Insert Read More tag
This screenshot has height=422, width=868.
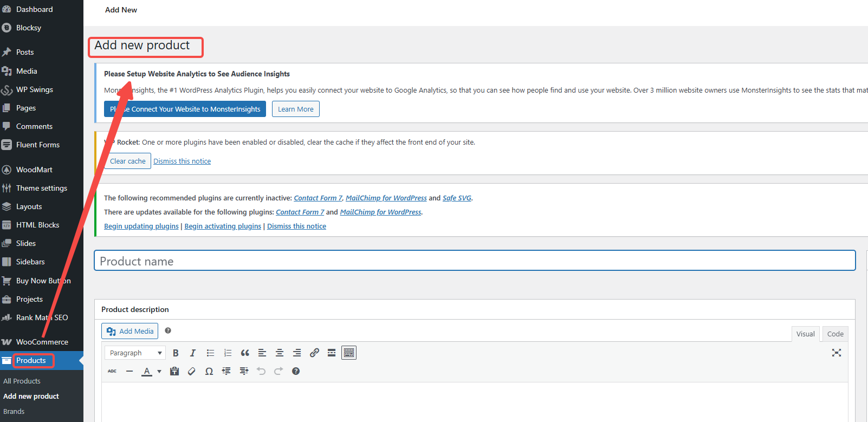(332, 353)
